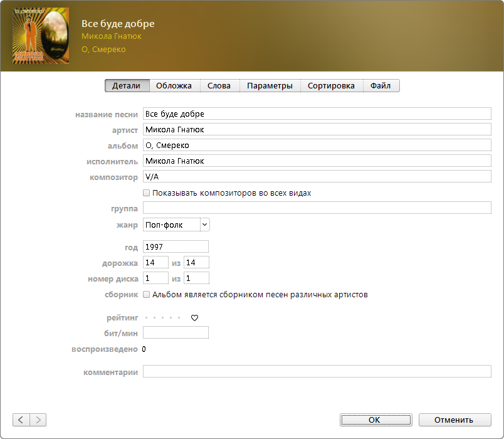Click the heart love icon

click(194, 318)
